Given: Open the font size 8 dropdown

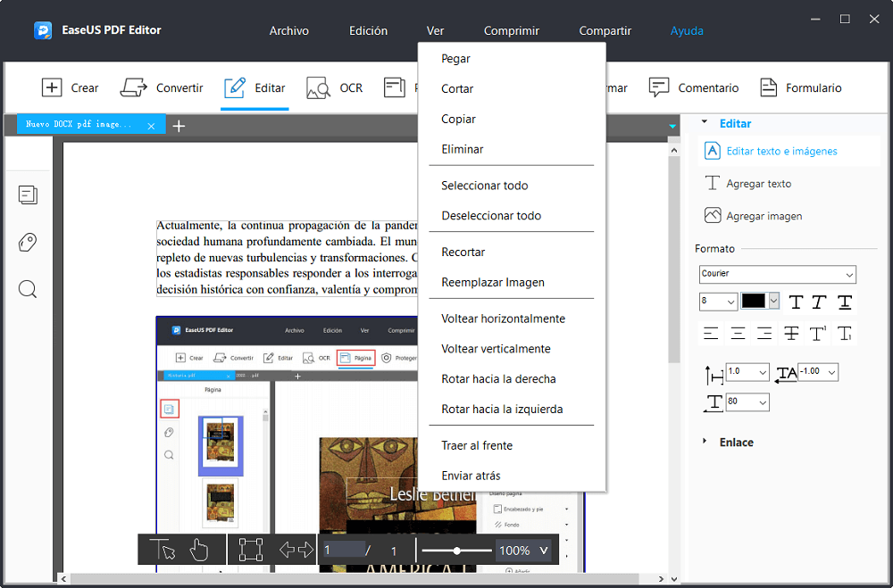Looking at the screenshot, I should click(718, 302).
